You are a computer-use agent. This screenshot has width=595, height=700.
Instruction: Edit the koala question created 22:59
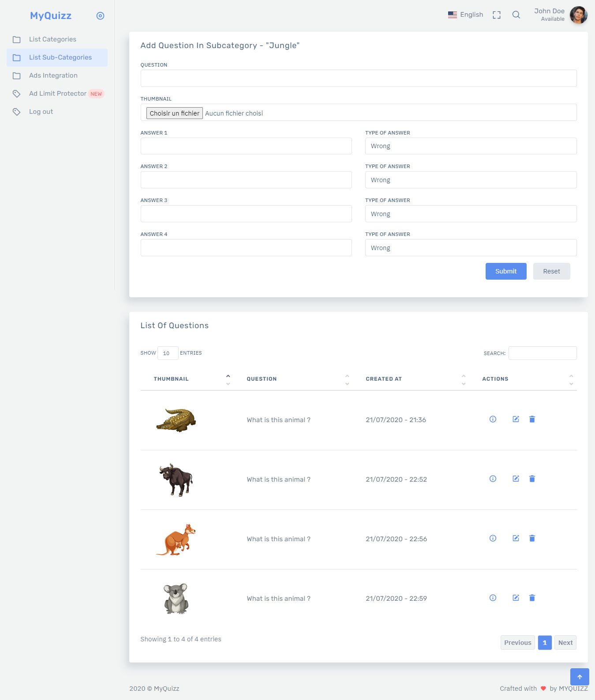[x=516, y=598]
